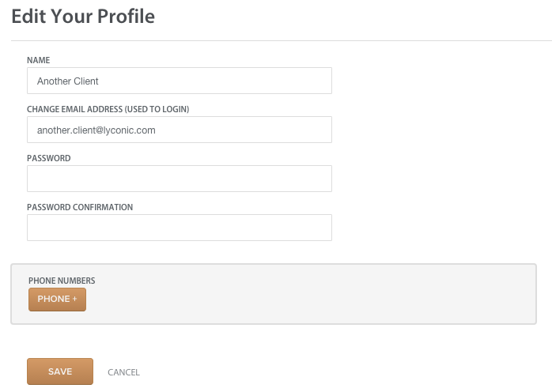This screenshot has width=552, height=392.
Task: Click the another.client@lyconic.com text
Action: click(x=96, y=130)
